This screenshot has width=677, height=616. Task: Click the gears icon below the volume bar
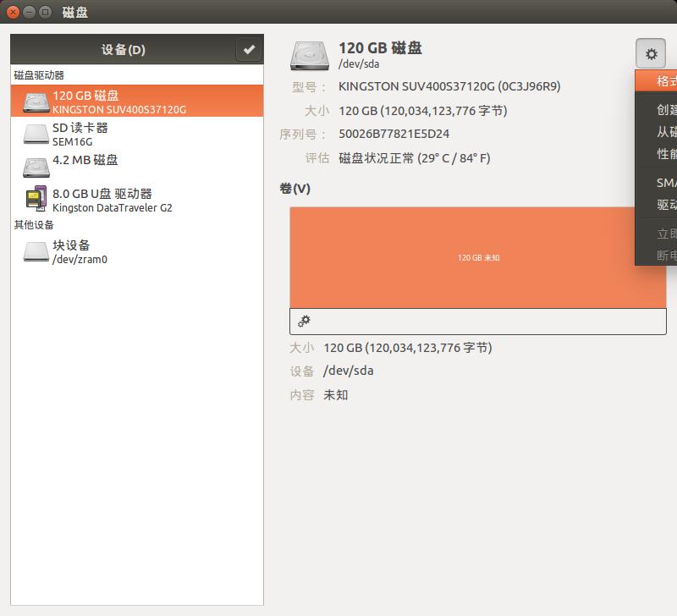pos(304,322)
